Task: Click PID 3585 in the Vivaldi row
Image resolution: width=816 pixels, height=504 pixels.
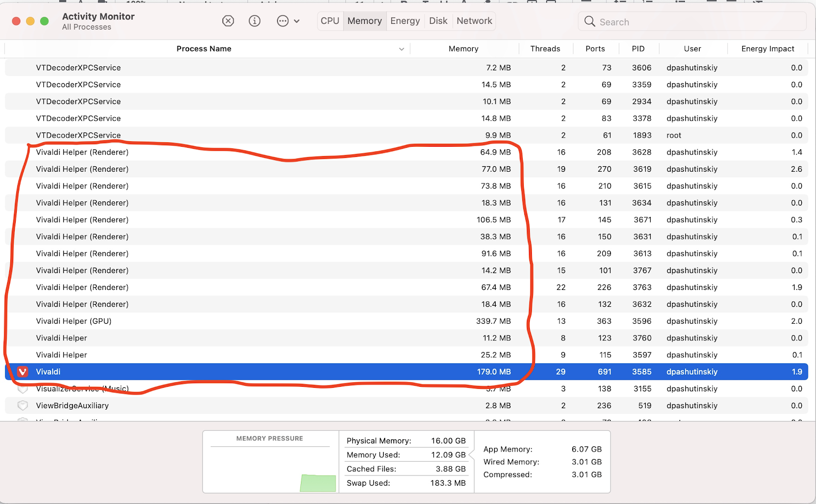Action: [x=642, y=372]
